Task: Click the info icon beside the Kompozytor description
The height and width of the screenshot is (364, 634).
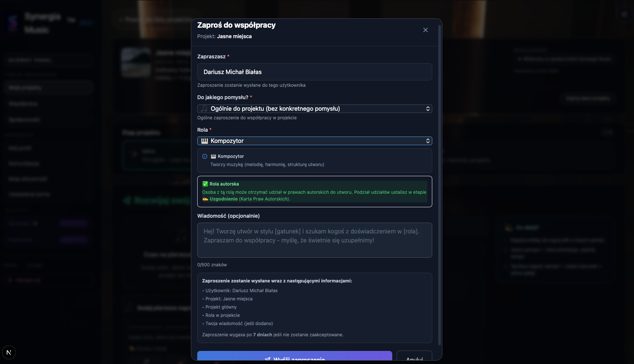Action: [205, 156]
